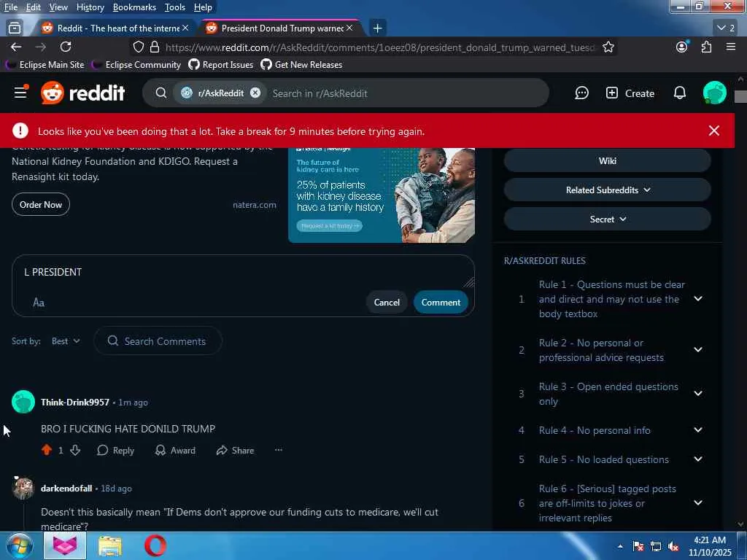Switch to the 'Reddit - The heart of the internet' tab

coord(113,28)
